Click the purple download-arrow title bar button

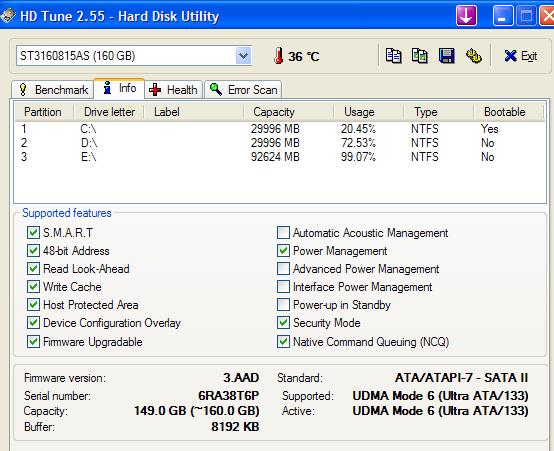tap(466, 16)
